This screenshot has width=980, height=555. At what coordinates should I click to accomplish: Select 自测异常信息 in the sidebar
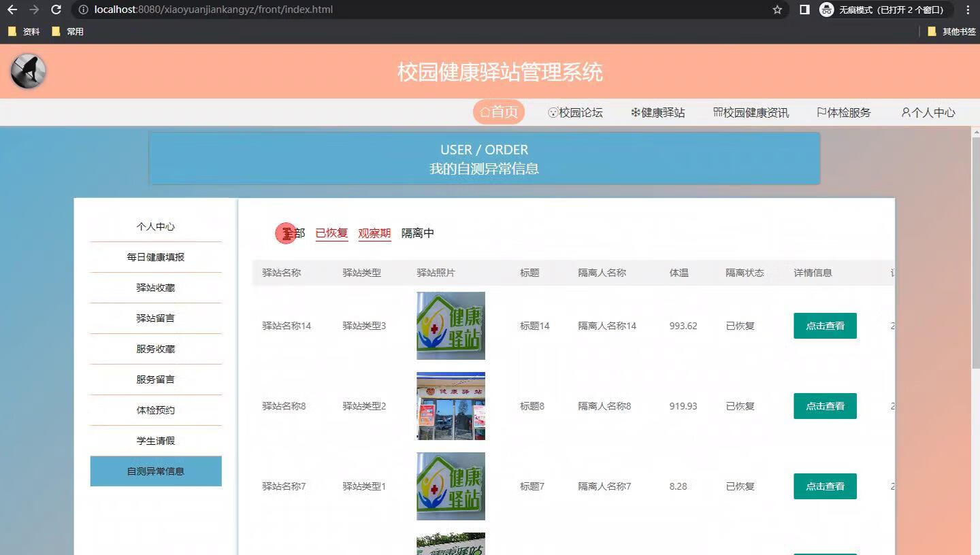click(x=156, y=471)
